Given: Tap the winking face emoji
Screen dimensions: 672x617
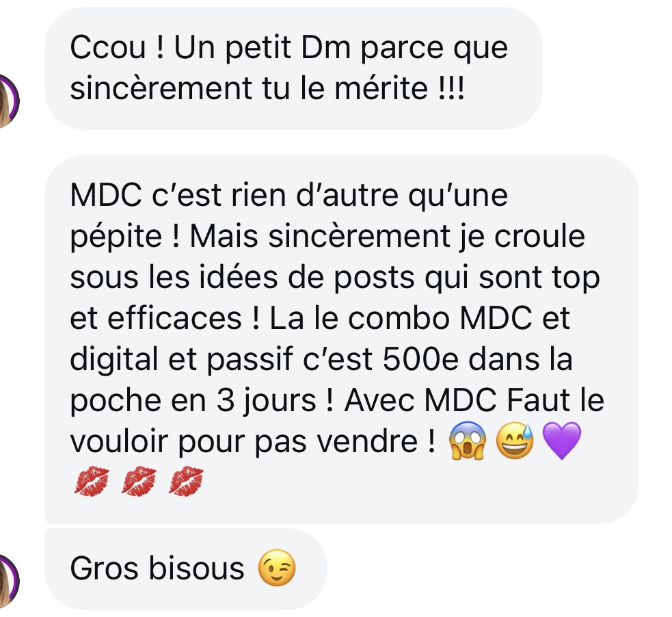Looking at the screenshot, I should pyautogui.click(x=277, y=568).
